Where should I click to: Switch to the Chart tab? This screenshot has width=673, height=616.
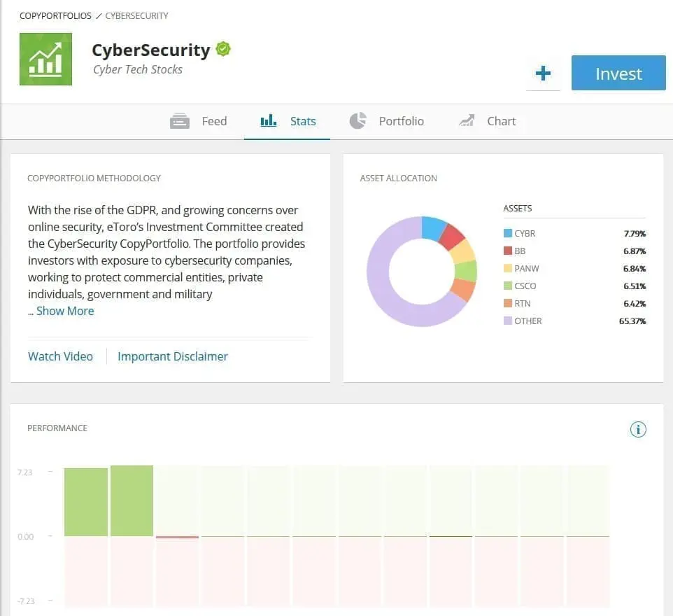[501, 120]
